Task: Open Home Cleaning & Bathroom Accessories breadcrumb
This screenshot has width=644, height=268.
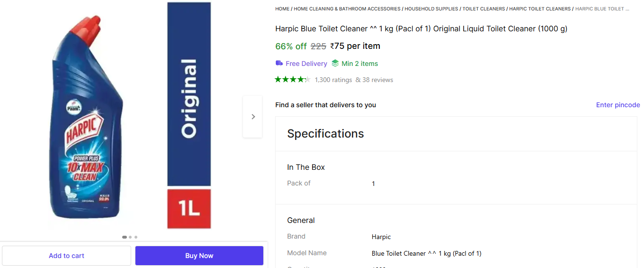Action: click(x=348, y=9)
